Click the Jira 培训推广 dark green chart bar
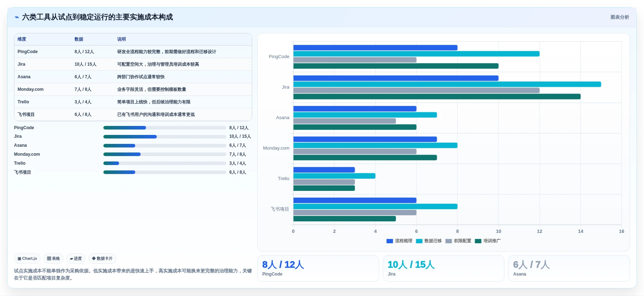 (437, 97)
